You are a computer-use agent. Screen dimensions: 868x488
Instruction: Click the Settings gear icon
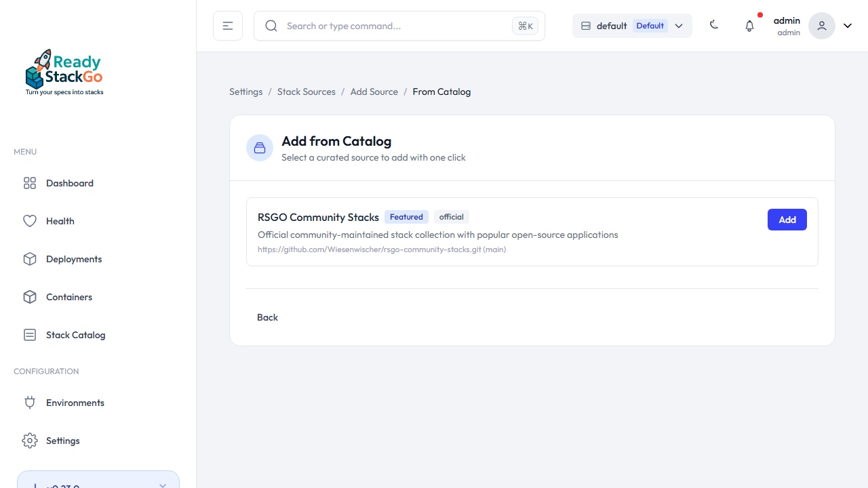[x=30, y=441]
